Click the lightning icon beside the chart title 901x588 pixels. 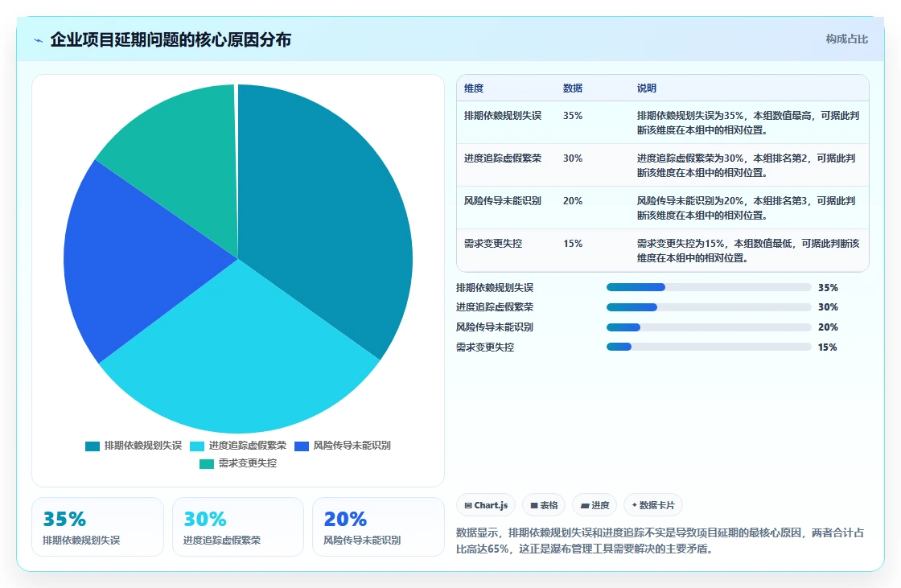[39, 40]
